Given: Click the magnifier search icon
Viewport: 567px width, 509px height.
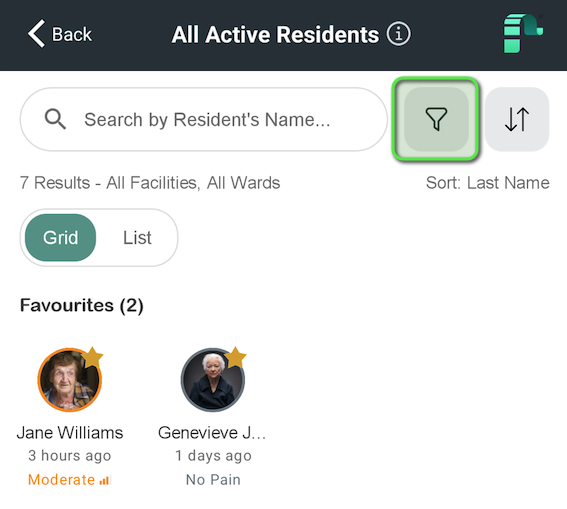Looking at the screenshot, I should point(55,119).
